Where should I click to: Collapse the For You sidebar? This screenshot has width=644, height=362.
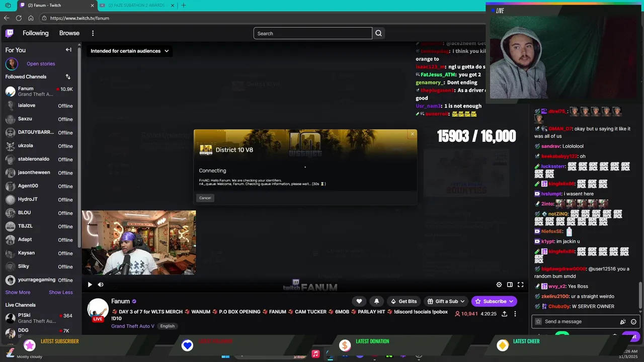pyautogui.click(x=68, y=50)
